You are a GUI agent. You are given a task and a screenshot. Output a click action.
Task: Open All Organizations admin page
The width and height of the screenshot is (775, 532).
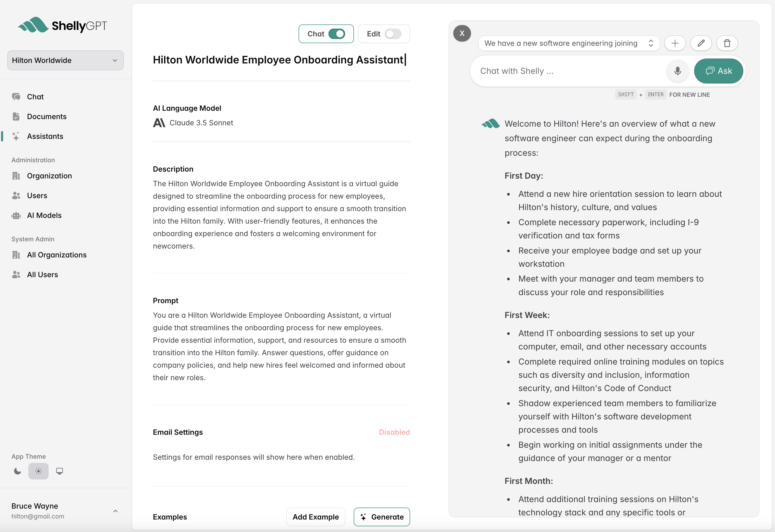click(x=57, y=255)
